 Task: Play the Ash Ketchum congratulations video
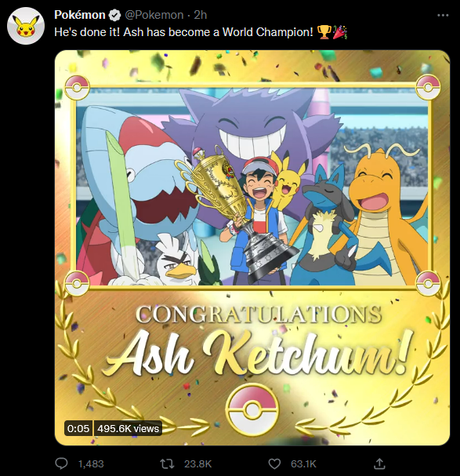[x=252, y=248]
